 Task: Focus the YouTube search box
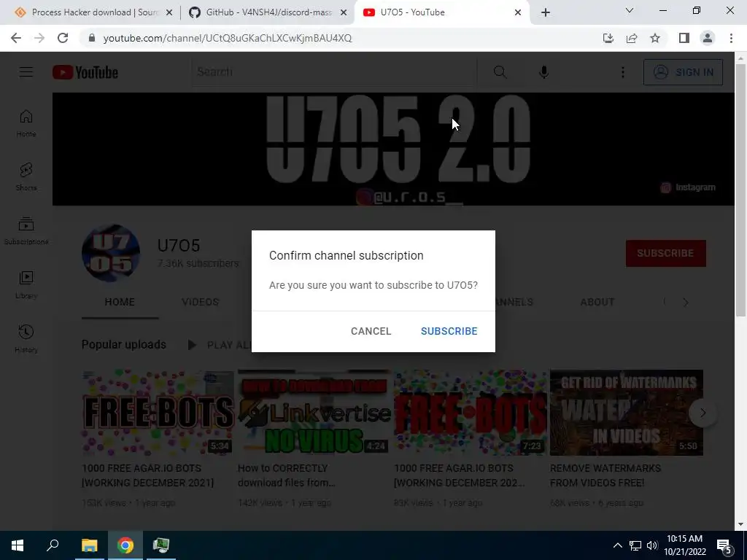coord(333,72)
